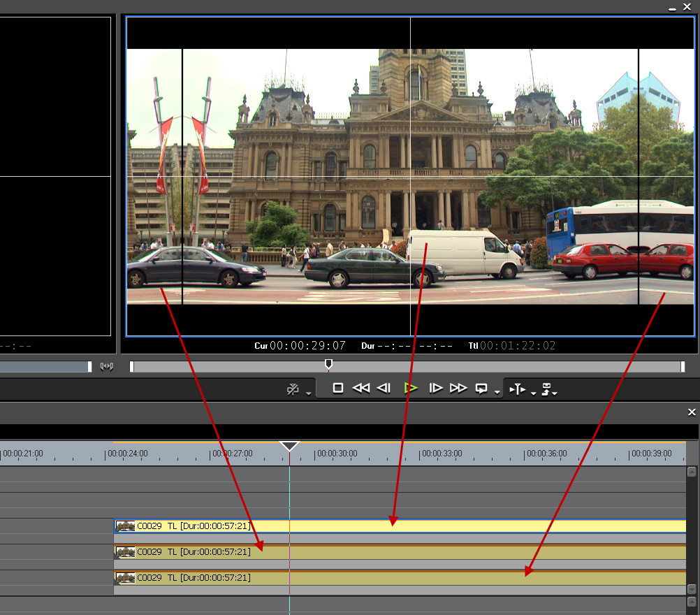Start playback with the green Play button
The height and width of the screenshot is (615, 700).
pos(411,388)
